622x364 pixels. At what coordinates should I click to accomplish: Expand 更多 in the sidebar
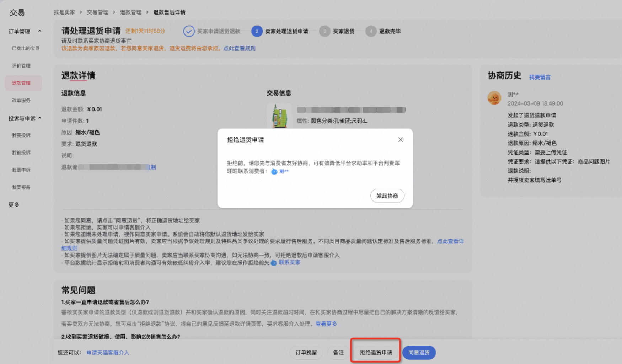(x=13, y=204)
